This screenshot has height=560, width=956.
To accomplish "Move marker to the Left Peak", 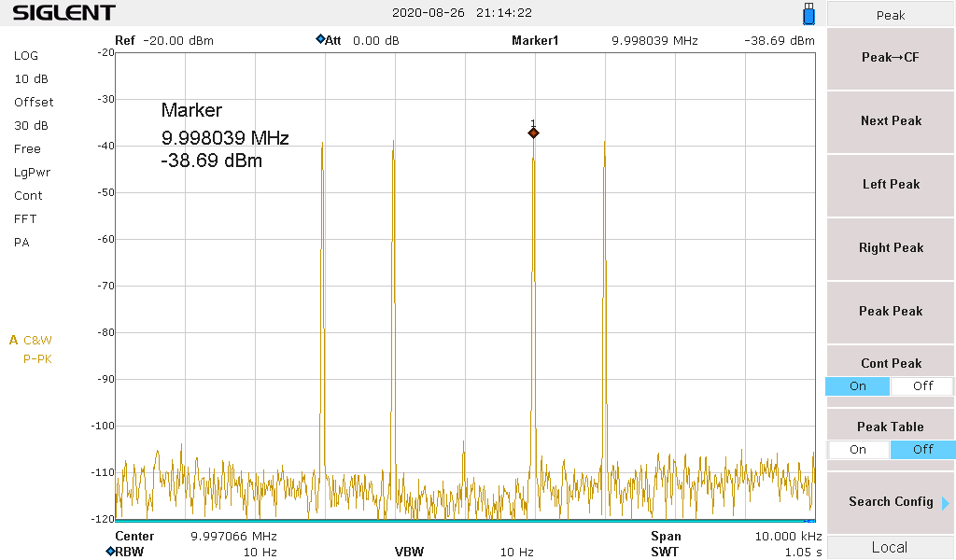I will [x=891, y=184].
